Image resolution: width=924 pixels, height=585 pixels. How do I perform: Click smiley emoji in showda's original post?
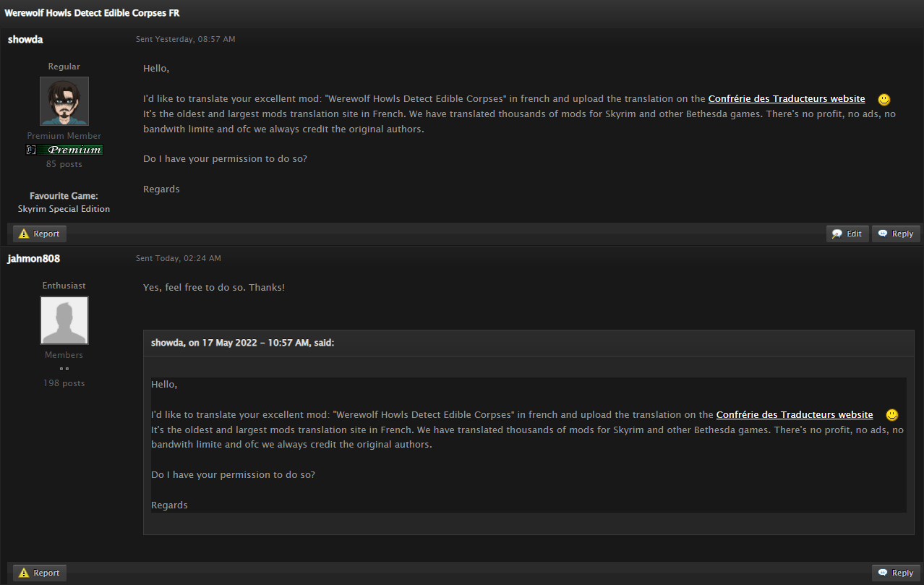[x=884, y=99]
